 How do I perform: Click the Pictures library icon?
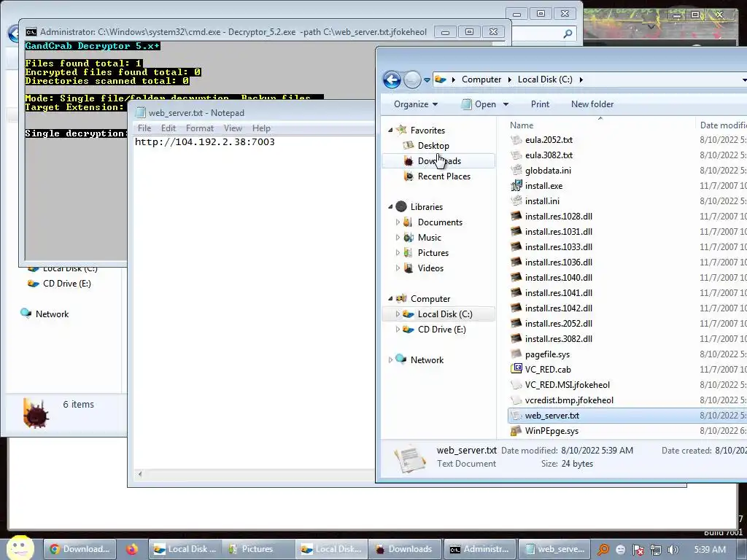coord(408,252)
